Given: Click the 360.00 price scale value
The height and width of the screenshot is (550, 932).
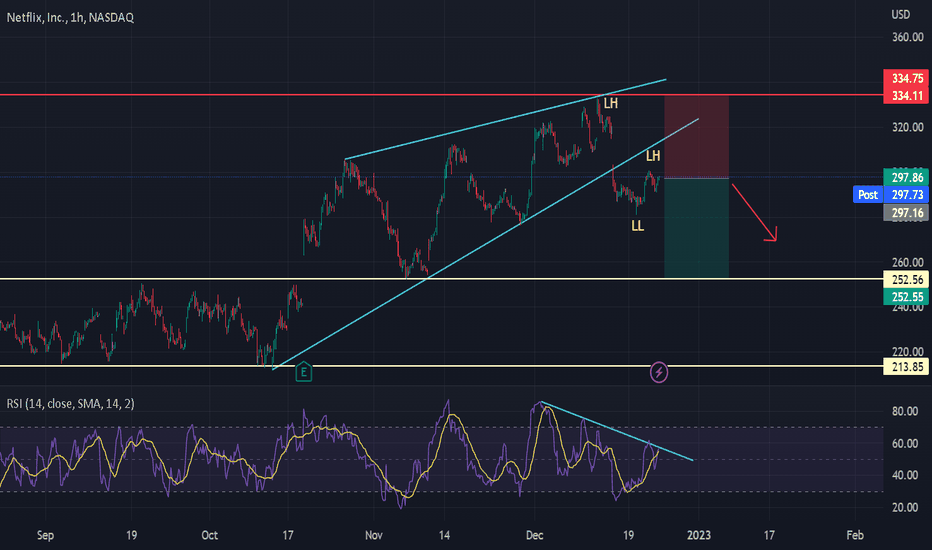Looking at the screenshot, I should (x=908, y=37).
